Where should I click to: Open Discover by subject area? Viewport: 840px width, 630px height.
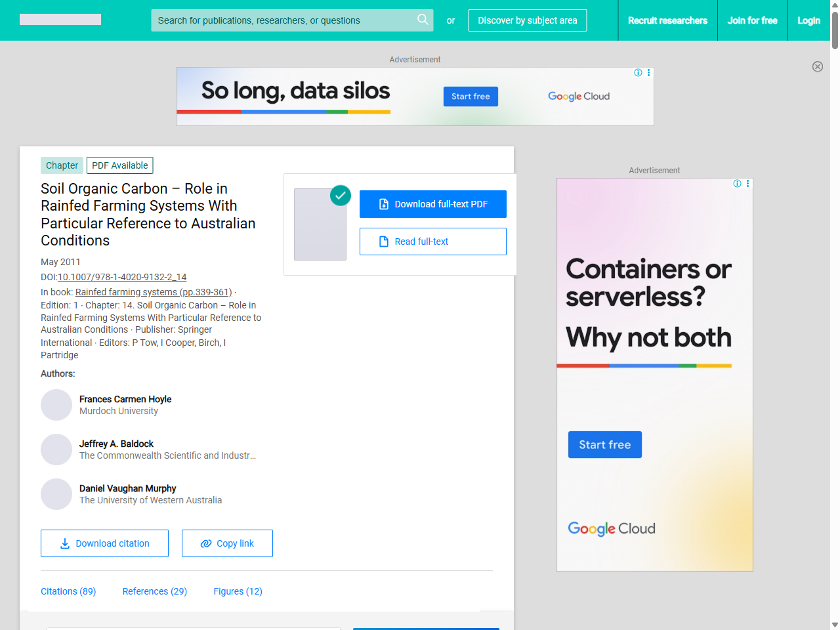click(x=527, y=20)
